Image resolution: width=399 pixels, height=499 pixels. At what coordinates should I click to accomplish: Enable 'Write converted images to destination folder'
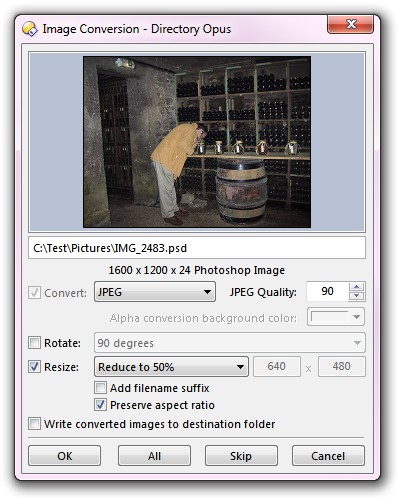point(34,424)
